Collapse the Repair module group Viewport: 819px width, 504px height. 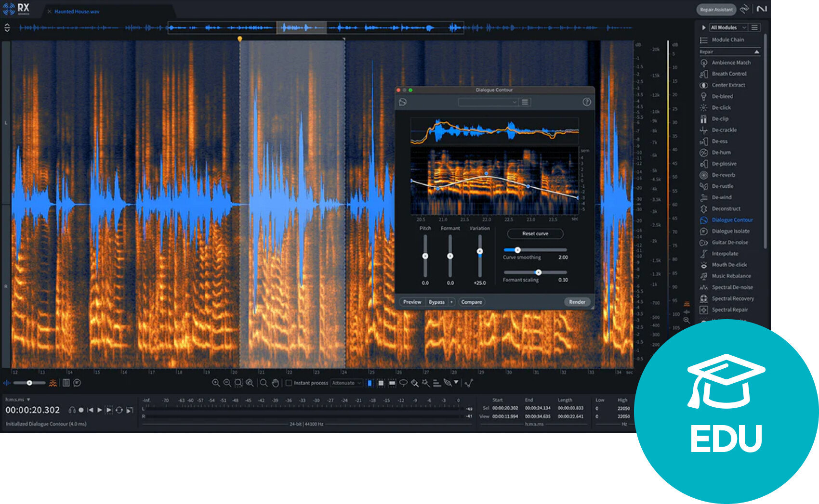[757, 51]
